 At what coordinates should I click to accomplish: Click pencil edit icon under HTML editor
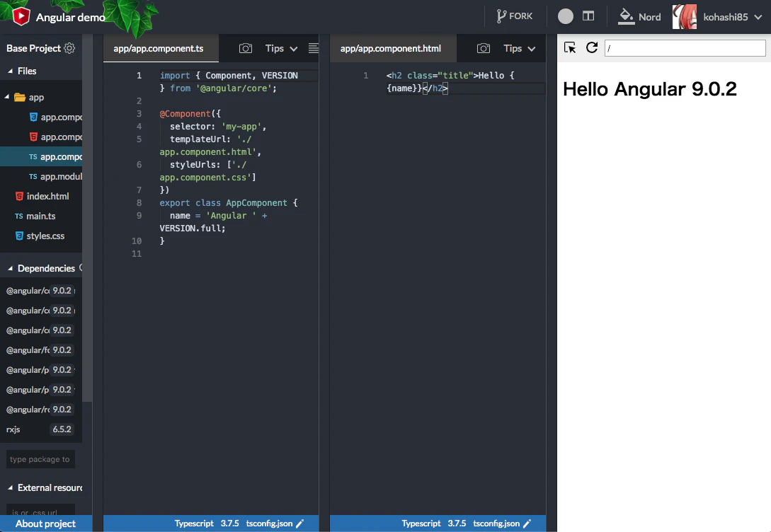(527, 524)
